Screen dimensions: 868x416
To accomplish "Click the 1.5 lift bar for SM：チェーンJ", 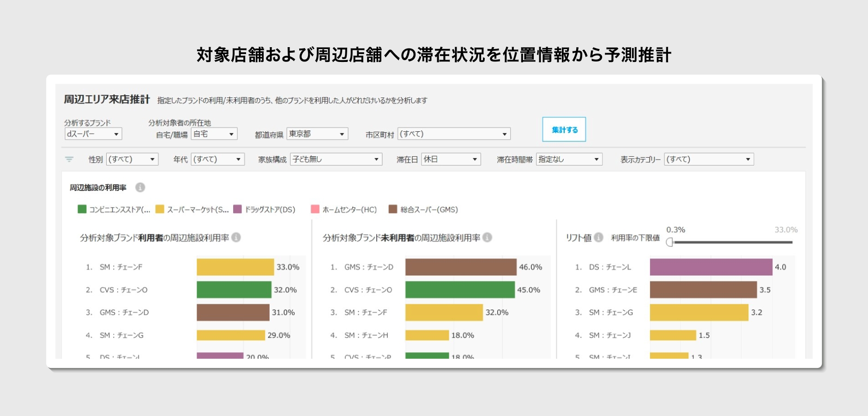I will coord(673,335).
